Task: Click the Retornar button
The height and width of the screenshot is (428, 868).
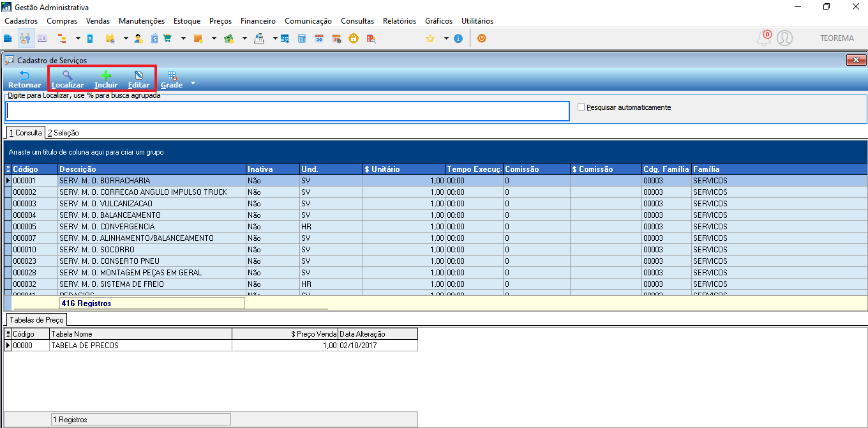Action: click(x=25, y=80)
